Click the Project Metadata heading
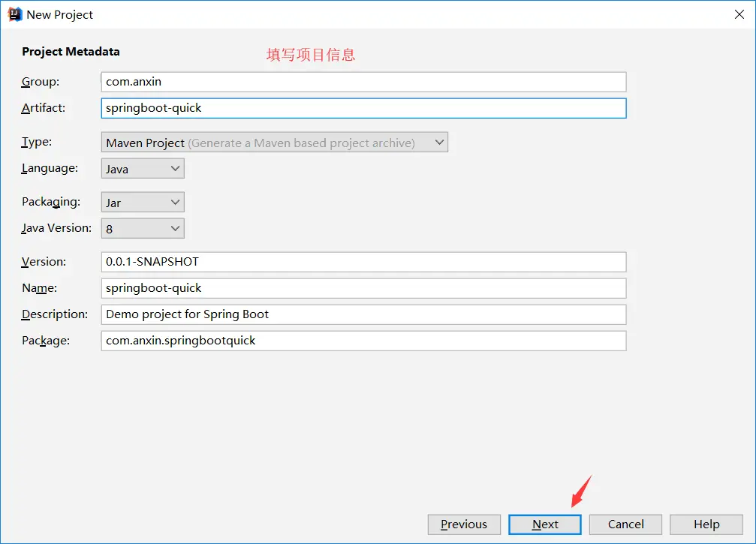The image size is (756, 544). pyautogui.click(x=71, y=52)
